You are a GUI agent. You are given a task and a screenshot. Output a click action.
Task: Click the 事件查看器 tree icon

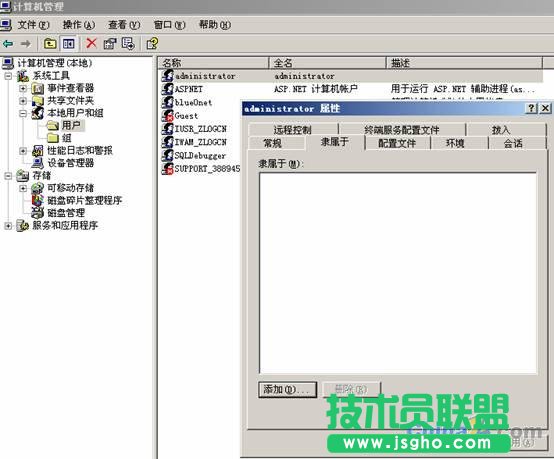pos(37,88)
